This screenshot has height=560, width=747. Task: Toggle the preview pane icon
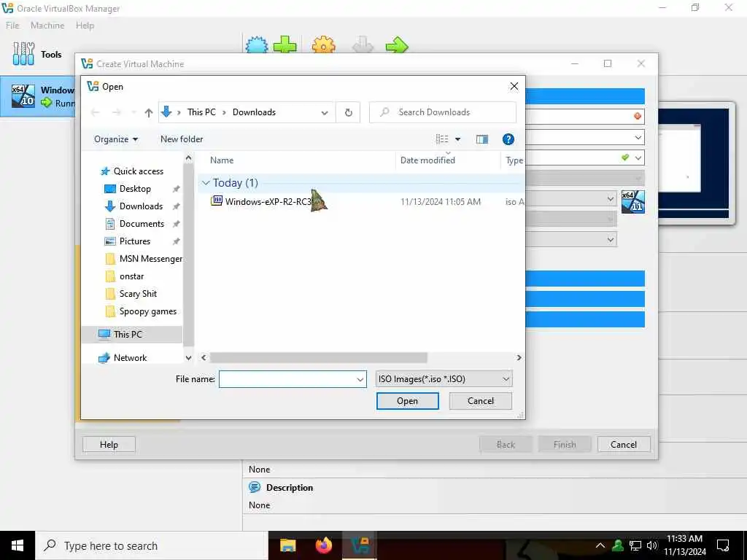482,139
